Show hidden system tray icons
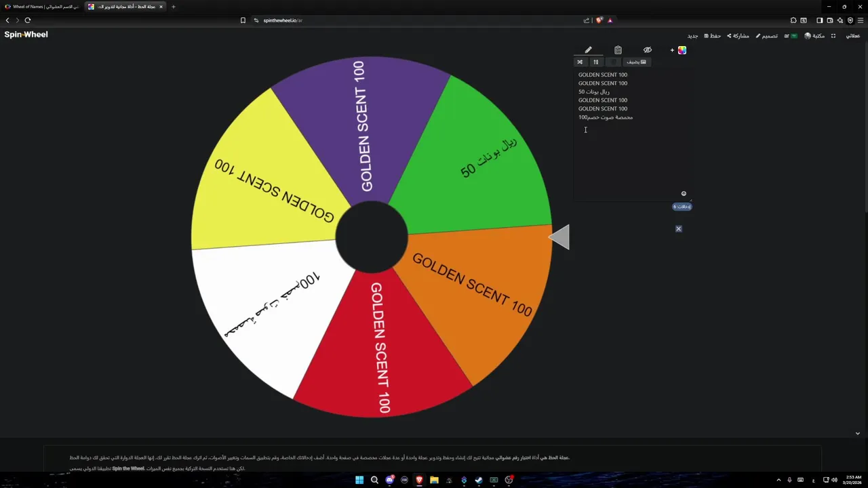868x488 pixels. pyautogui.click(x=778, y=481)
